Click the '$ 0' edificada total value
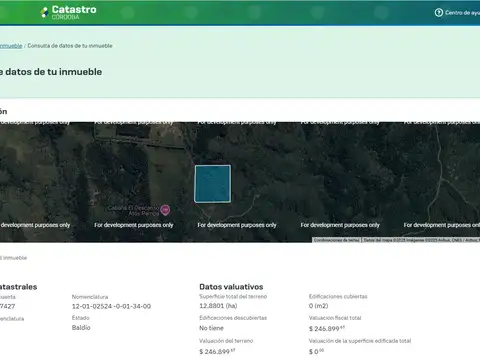The width and height of the screenshot is (480, 360). pyautogui.click(x=316, y=351)
